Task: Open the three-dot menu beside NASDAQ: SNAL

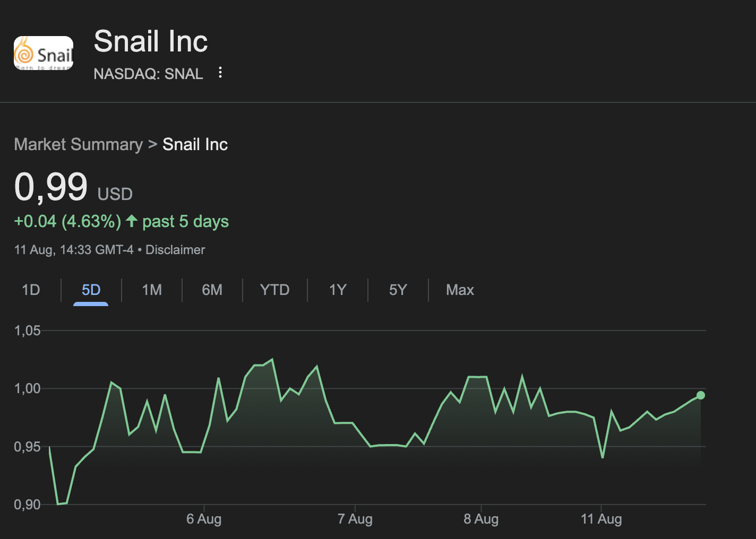Action: 220,73
